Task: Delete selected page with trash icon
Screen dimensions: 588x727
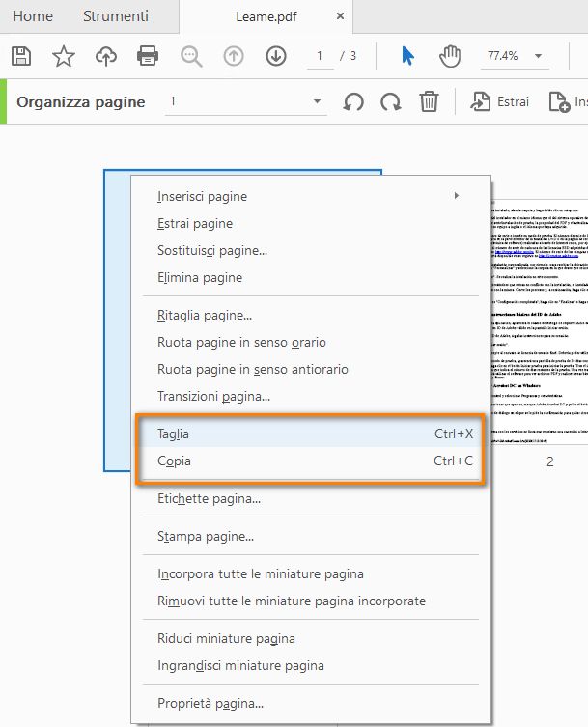Action: [x=429, y=101]
